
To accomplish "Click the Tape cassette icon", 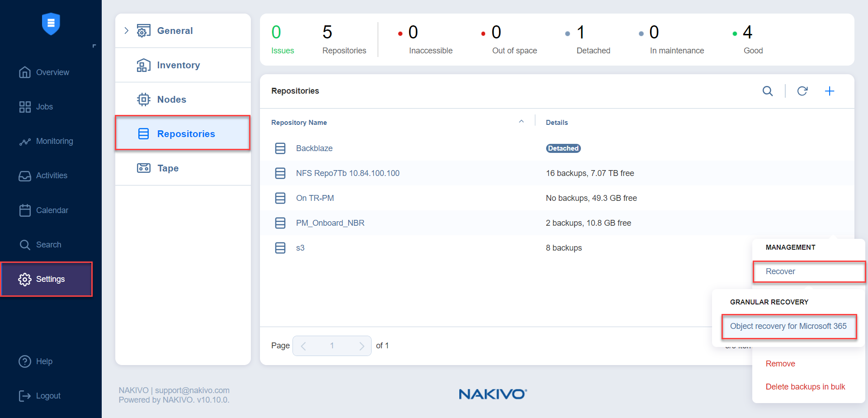I will click(x=144, y=168).
